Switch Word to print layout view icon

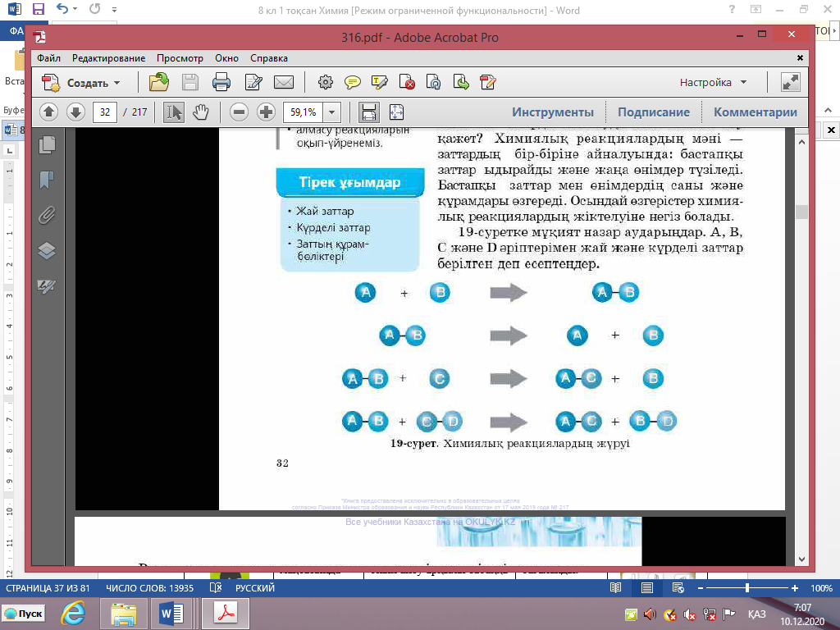pyautogui.click(x=647, y=587)
